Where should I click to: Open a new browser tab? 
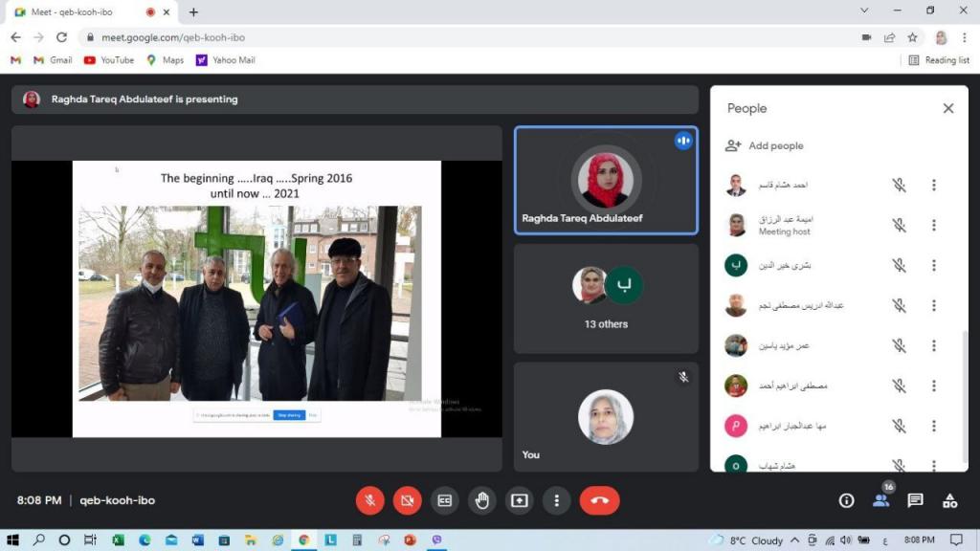click(x=193, y=12)
